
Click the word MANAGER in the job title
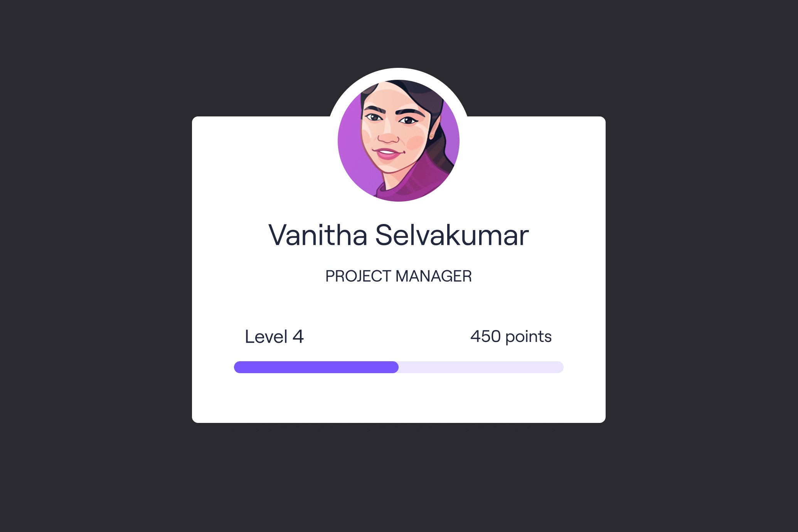click(434, 276)
